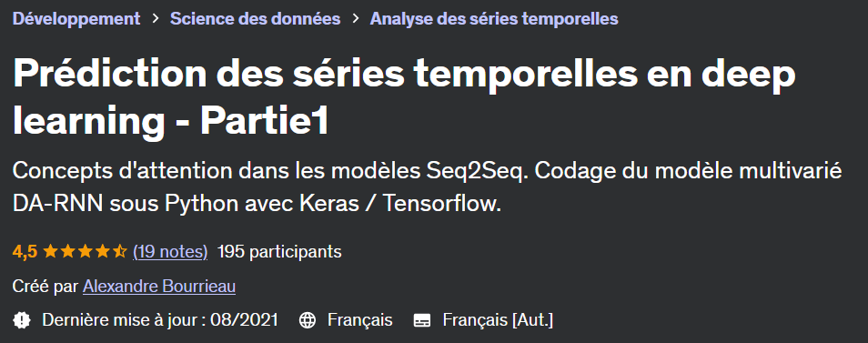Viewport: 868px width, 343px height.
Task: Click the 4,5 rating score
Action: (25, 252)
